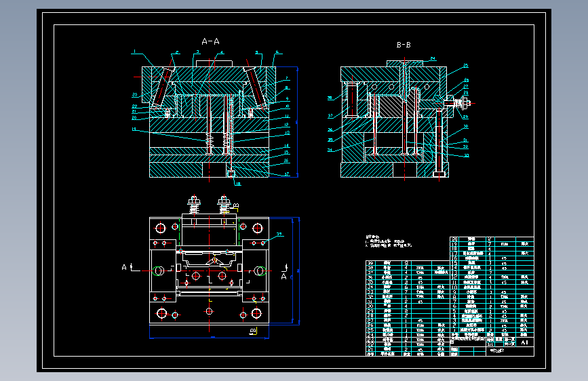Select balloon number 33 in B-B view
This screenshot has height=381, width=588.
[x=466, y=155]
